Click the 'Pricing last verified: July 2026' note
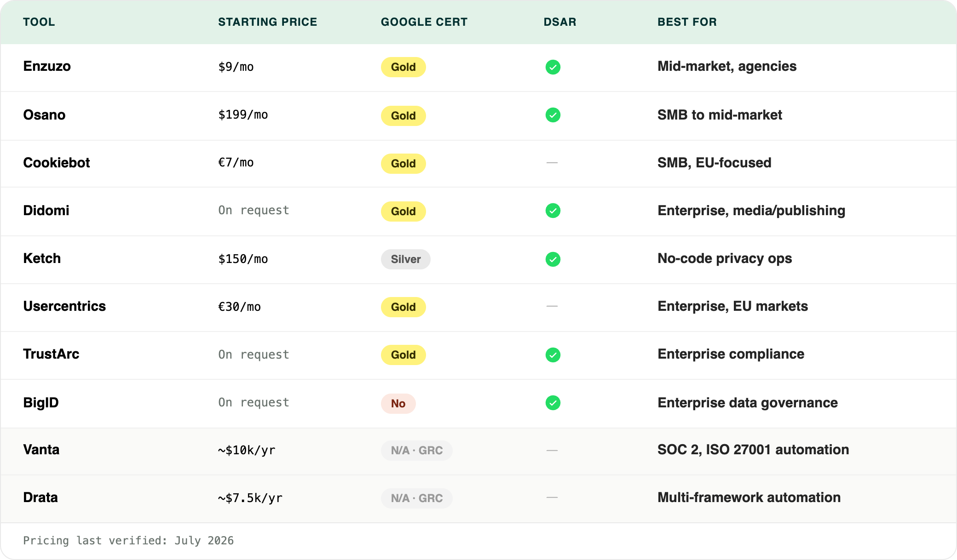The width and height of the screenshot is (957, 560). click(128, 541)
